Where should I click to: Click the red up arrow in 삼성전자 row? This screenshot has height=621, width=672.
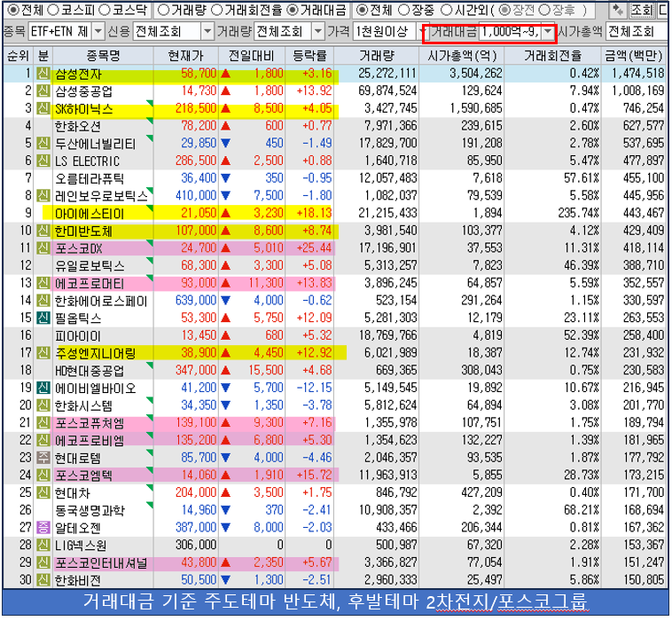click(225, 74)
